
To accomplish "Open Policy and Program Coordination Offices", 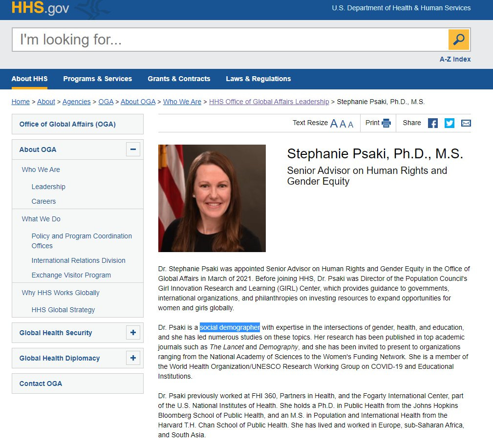I will tap(82, 241).
